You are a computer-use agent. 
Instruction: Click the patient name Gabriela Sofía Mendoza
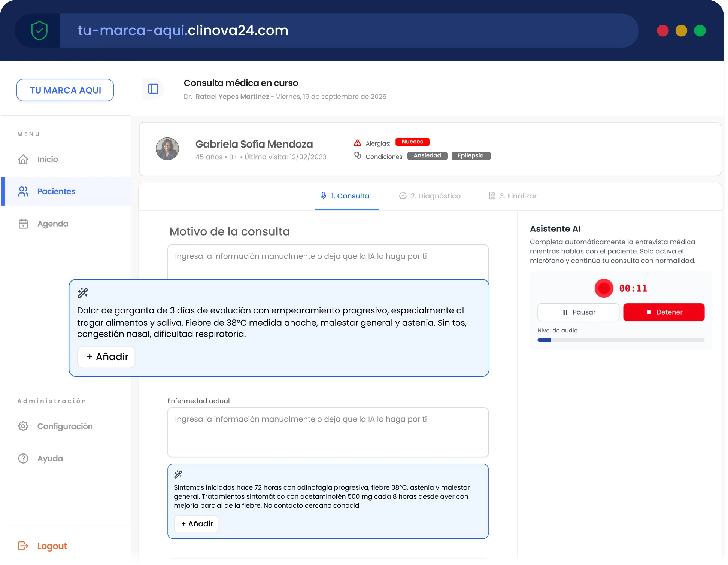coord(254,145)
